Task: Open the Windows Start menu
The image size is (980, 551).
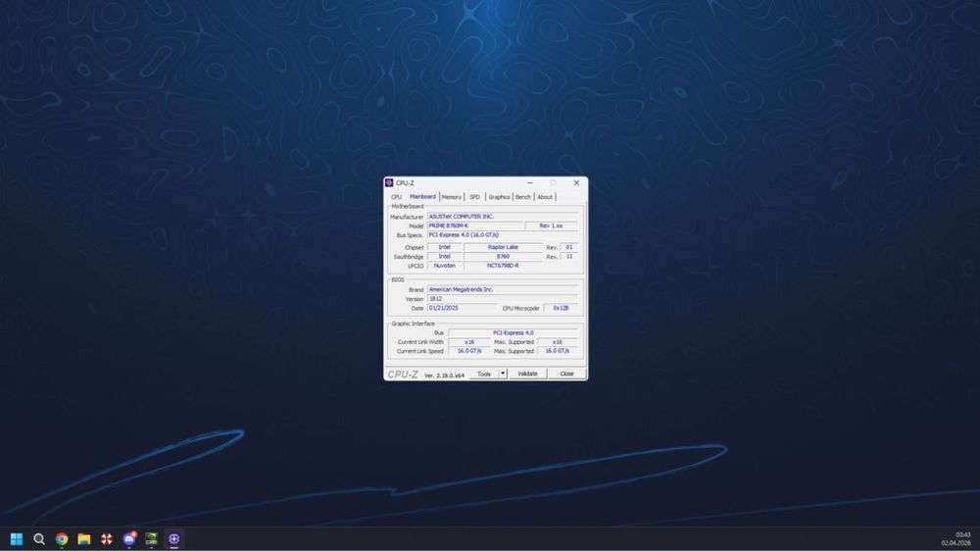Action: (x=17, y=538)
